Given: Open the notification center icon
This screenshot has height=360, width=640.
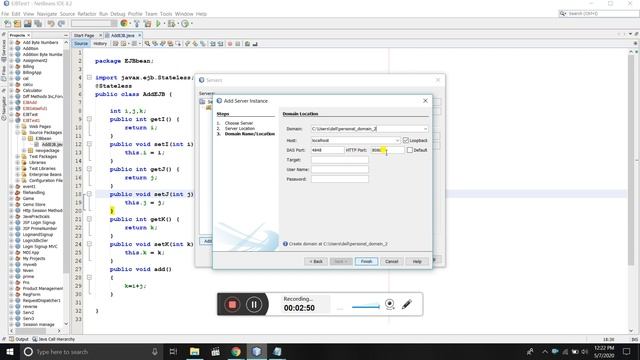Looking at the screenshot, I should pos(627,351).
